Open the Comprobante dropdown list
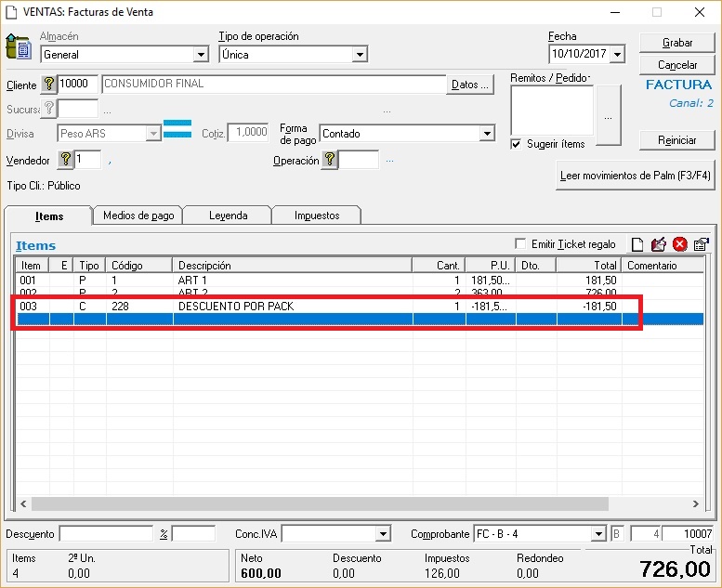The height and width of the screenshot is (588, 722). tap(598, 534)
